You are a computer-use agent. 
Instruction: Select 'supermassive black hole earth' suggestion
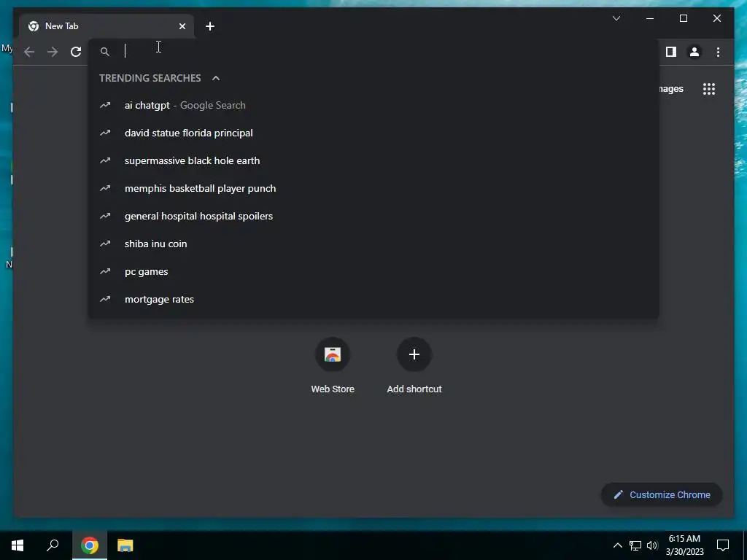pos(373,160)
